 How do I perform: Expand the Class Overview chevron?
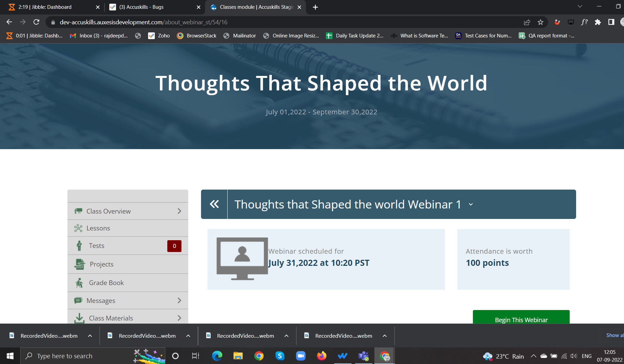click(x=179, y=211)
